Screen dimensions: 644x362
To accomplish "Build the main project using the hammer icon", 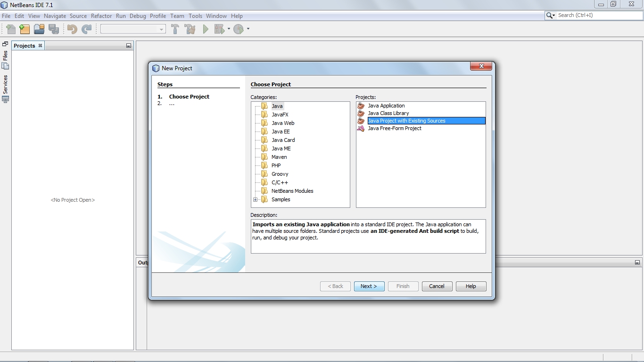I will click(175, 29).
